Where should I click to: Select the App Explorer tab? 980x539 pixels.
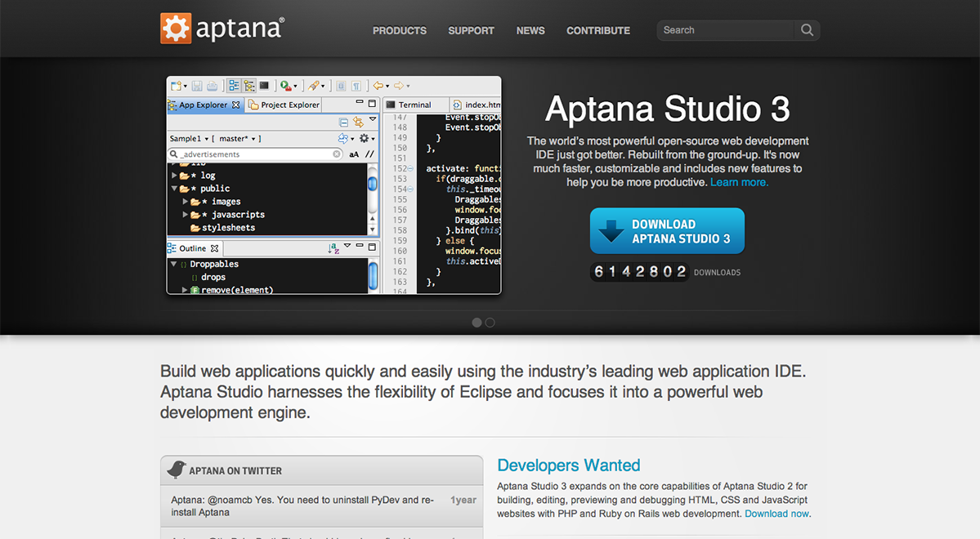tap(205, 105)
